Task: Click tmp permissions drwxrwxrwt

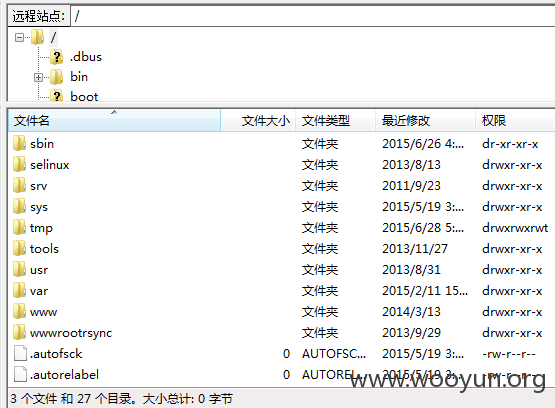Action: pos(515,228)
